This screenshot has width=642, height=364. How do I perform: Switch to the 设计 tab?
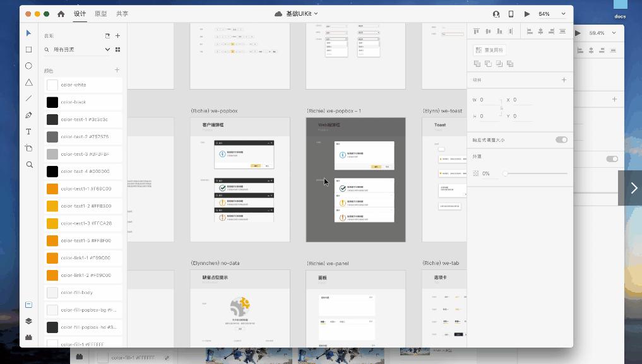click(80, 14)
